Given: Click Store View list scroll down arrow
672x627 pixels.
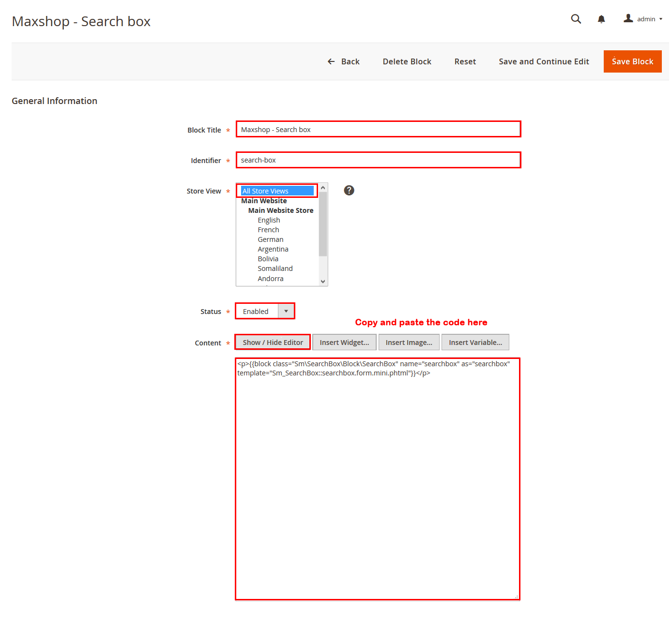Looking at the screenshot, I should point(323,282).
